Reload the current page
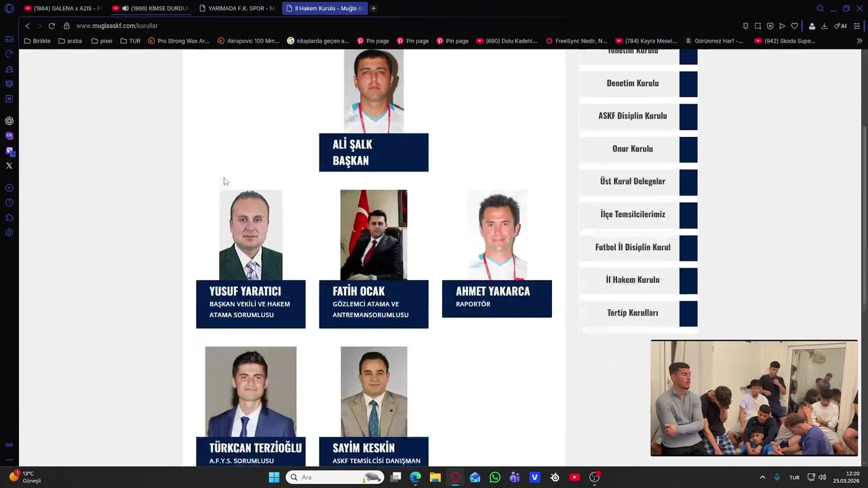 [52, 26]
